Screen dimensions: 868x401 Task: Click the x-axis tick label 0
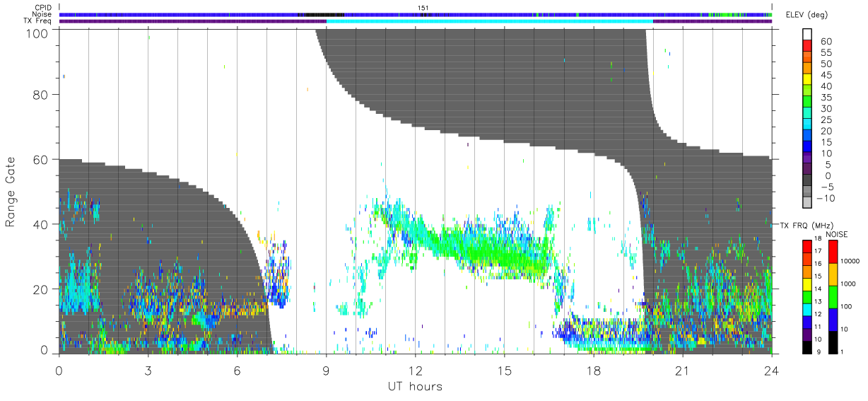tap(59, 370)
